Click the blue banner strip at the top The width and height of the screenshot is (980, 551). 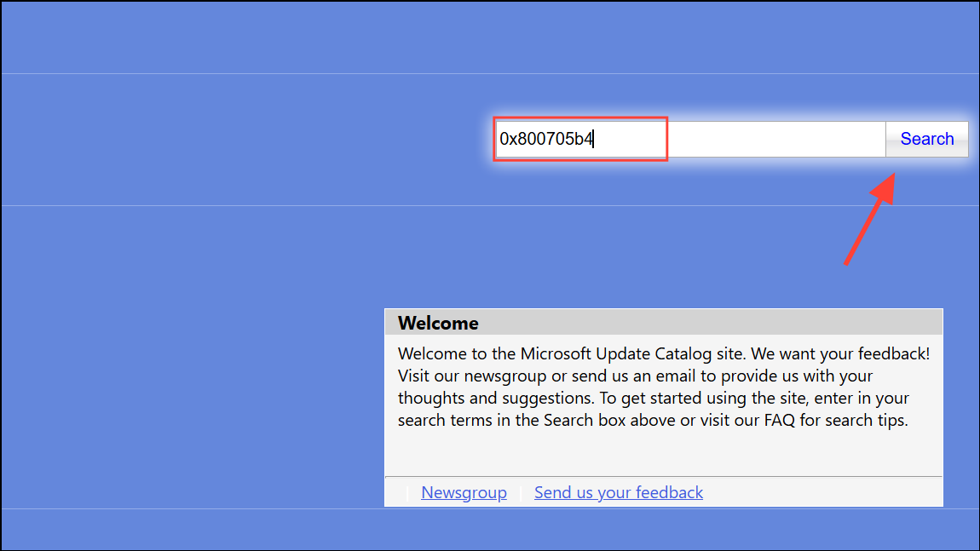(490, 37)
